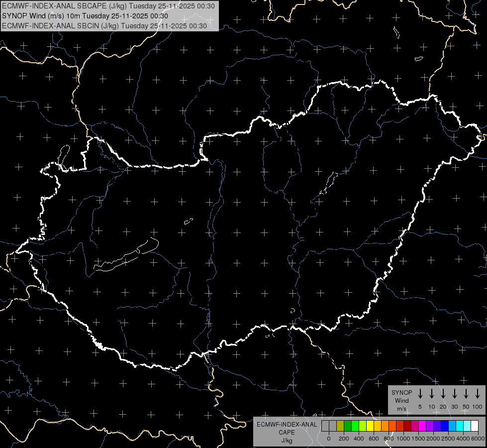
Task: Select the orange CAPE swatch before 800
Action: 385,426
